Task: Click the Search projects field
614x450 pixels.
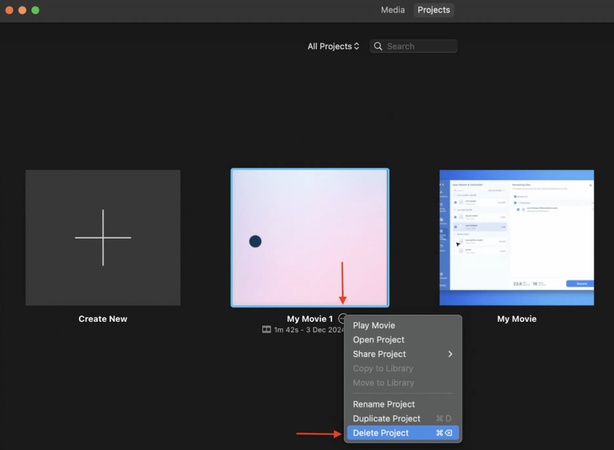Action: tap(413, 46)
